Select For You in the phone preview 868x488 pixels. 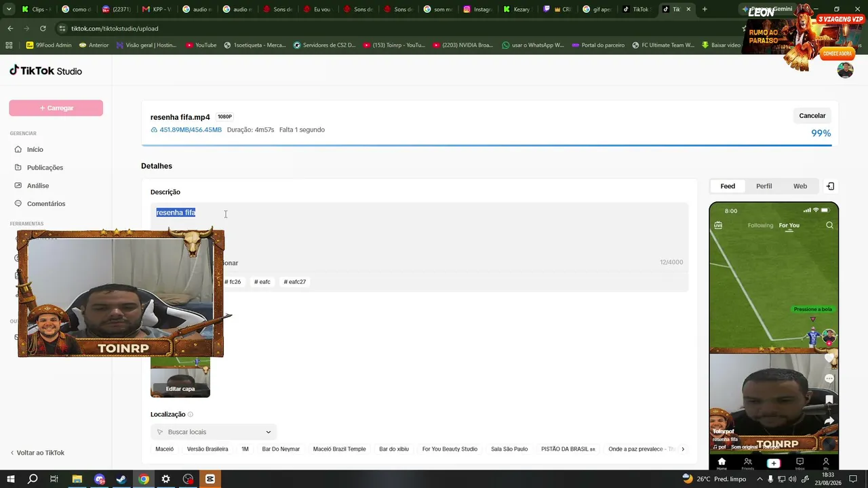click(789, 226)
